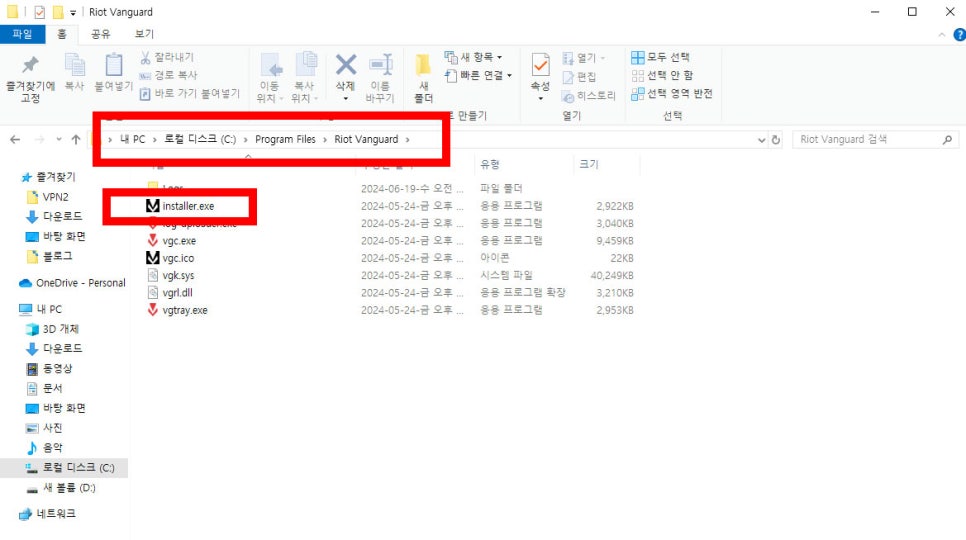Click the Paste (붙여넣기) clipboard icon
The image size is (966, 540).
point(113,65)
